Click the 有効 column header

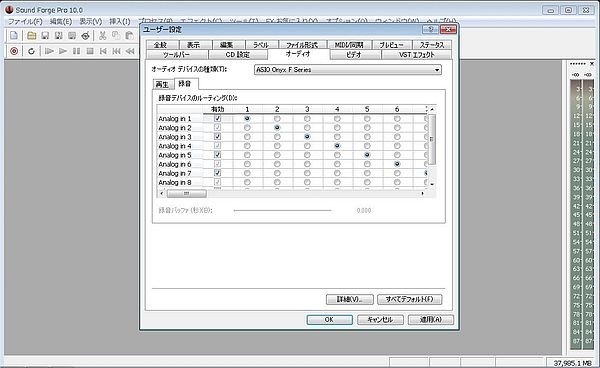coord(217,109)
